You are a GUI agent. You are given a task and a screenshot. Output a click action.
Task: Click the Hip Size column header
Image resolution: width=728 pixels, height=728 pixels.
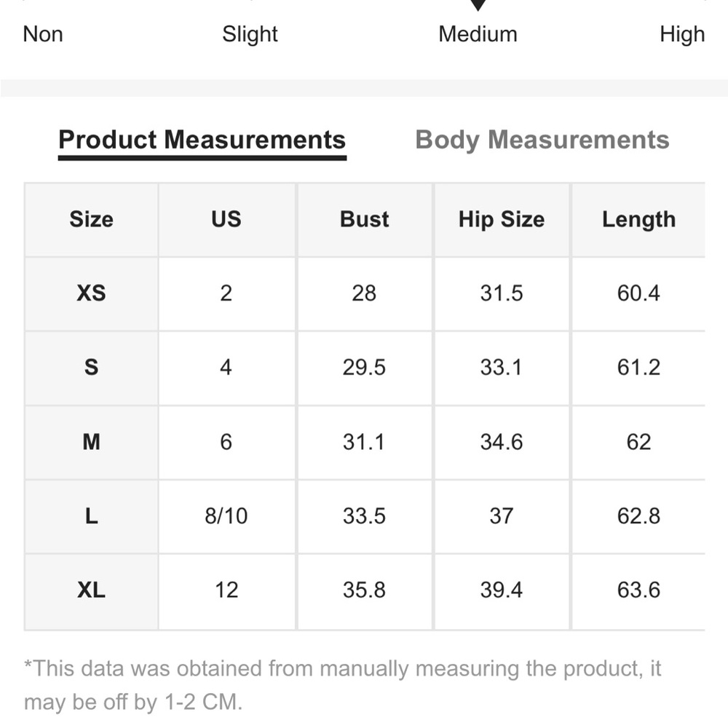(502, 219)
